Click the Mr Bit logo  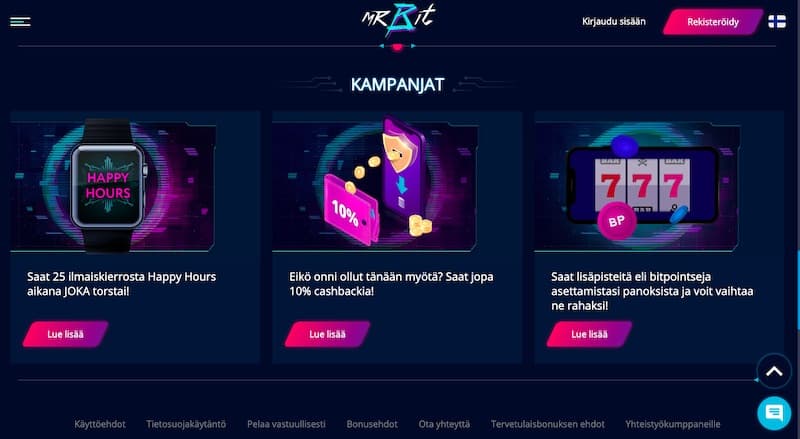(x=398, y=20)
